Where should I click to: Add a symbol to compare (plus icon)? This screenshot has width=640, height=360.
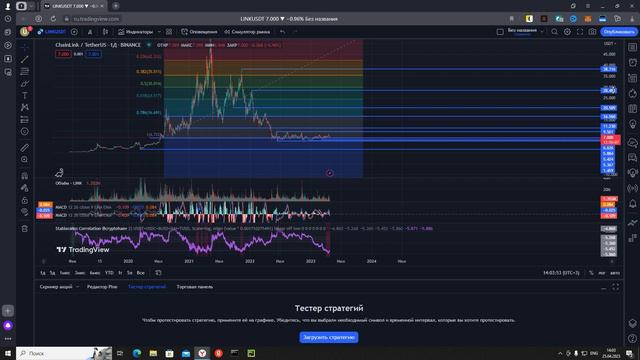point(74,31)
